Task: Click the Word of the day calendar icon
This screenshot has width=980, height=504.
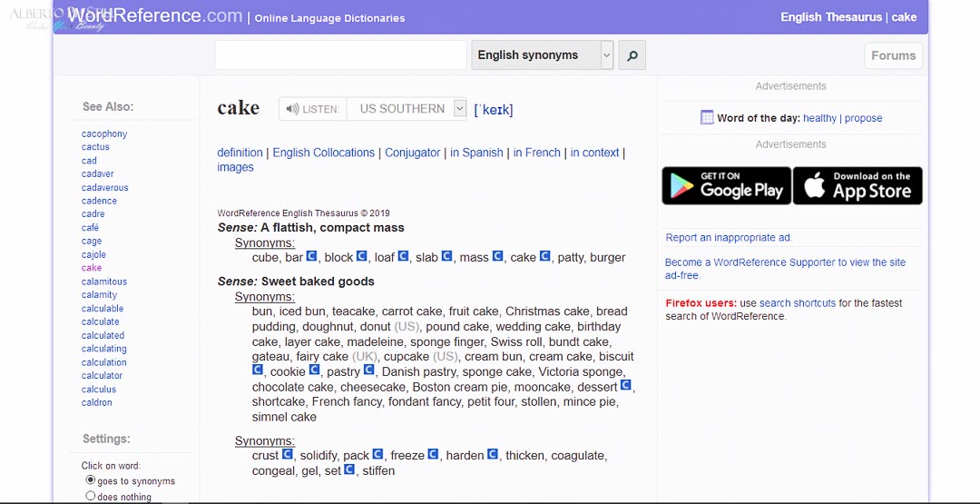Action: click(x=707, y=117)
